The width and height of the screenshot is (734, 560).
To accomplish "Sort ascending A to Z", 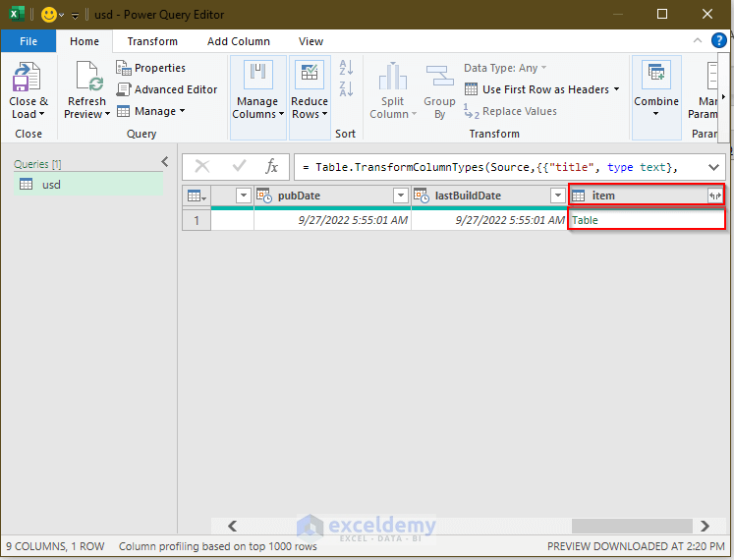I will [x=346, y=68].
